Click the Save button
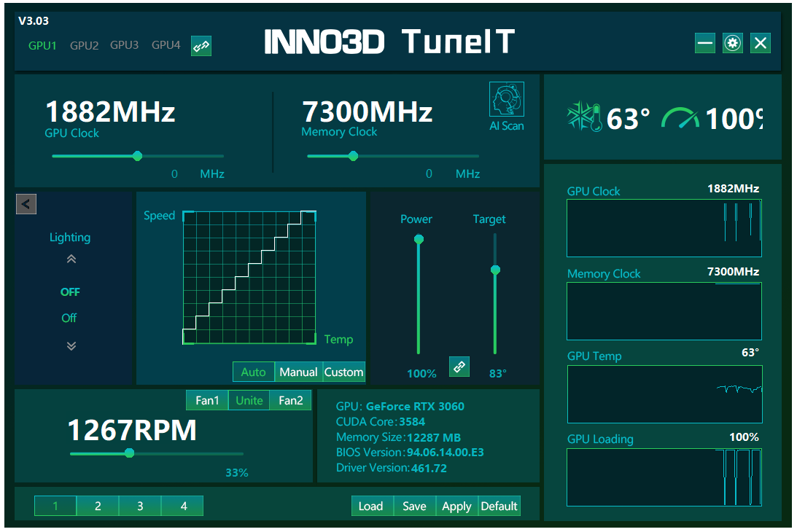This screenshot has height=532, width=797. tap(414, 506)
